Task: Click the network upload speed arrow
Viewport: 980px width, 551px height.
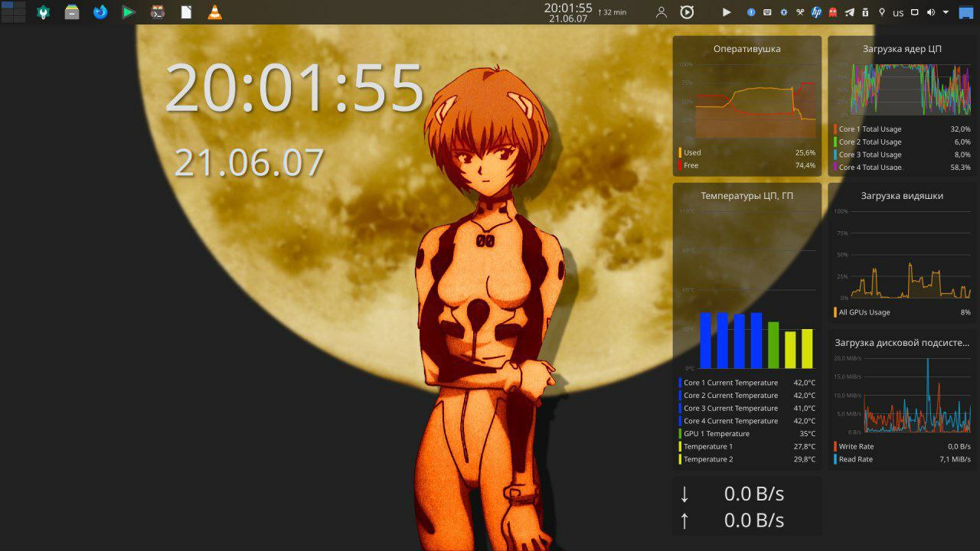Action: (x=684, y=520)
